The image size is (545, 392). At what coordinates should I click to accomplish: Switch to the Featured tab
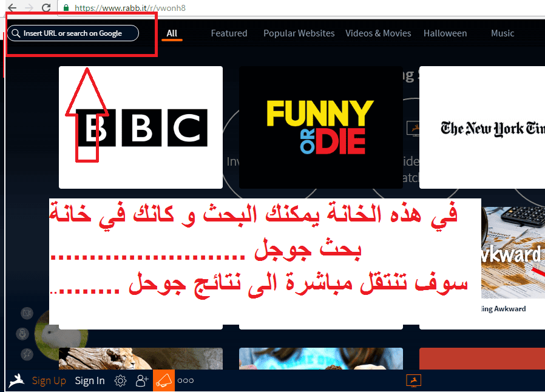coord(229,33)
